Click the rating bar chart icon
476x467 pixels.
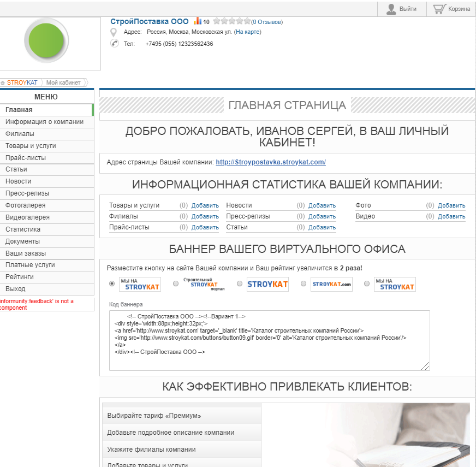[x=198, y=21]
